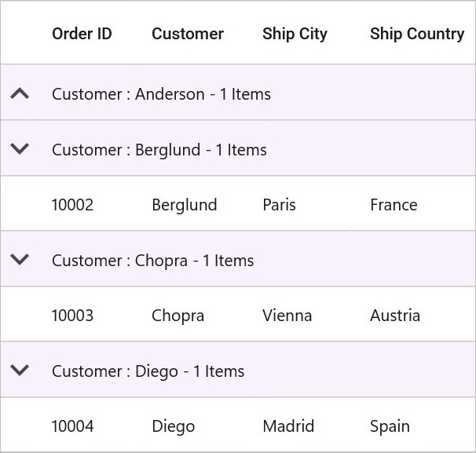Screen dimensions: 476x453
Task: Collapse the Berglund customer group
Action: pyautogui.click(x=20, y=148)
